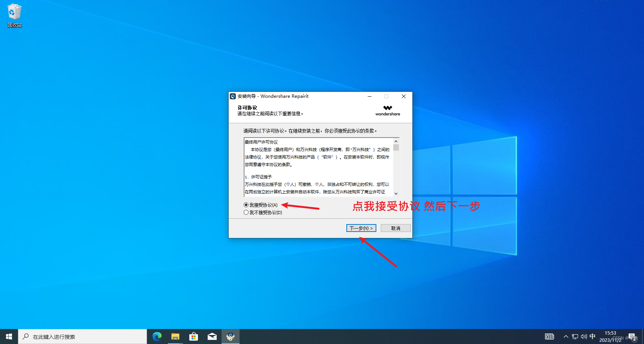Screen dimensions: 644x344
Task: Open the Mail app from the taskbar
Action: (212, 337)
